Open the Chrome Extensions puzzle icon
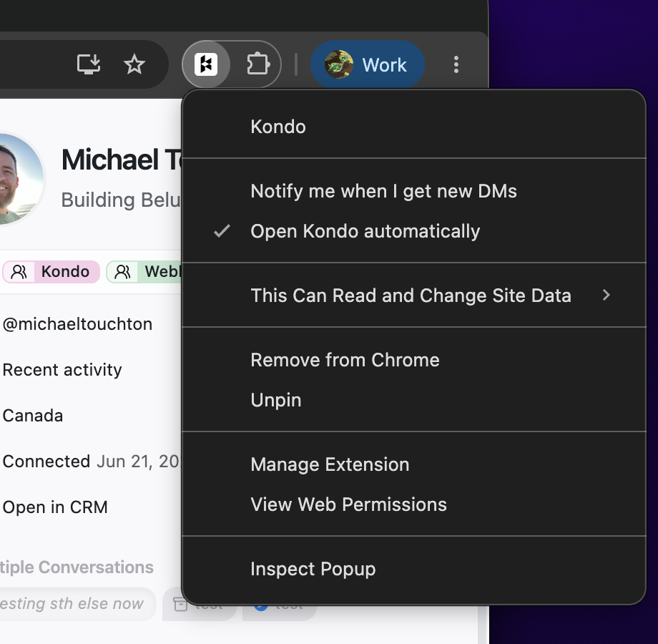658x644 pixels. [257, 64]
